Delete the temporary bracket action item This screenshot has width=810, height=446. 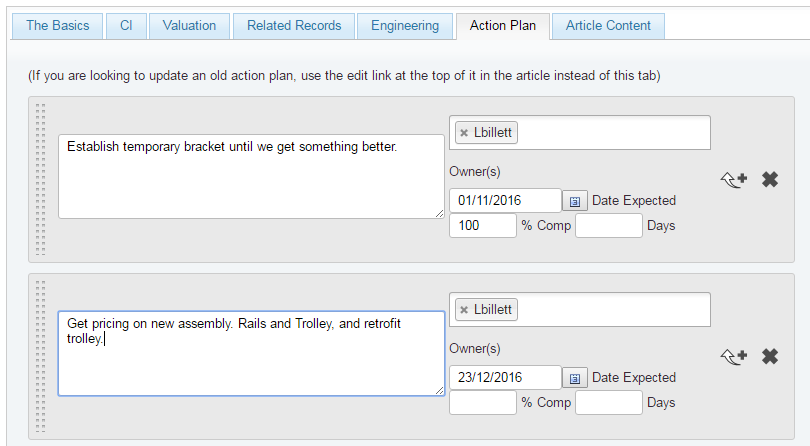coord(770,179)
